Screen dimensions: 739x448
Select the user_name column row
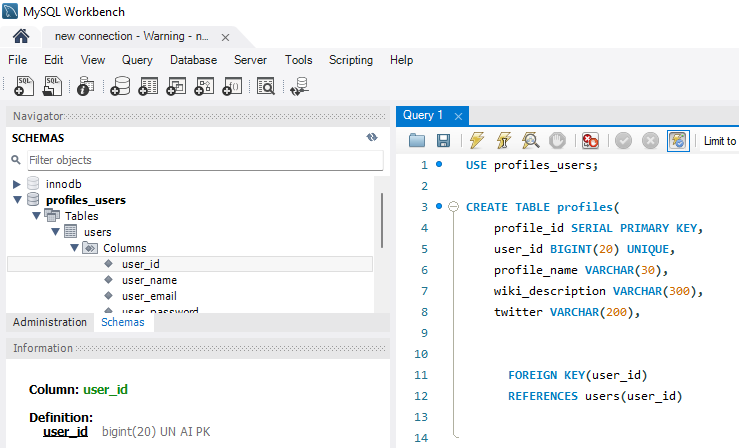[x=190, y=280]
